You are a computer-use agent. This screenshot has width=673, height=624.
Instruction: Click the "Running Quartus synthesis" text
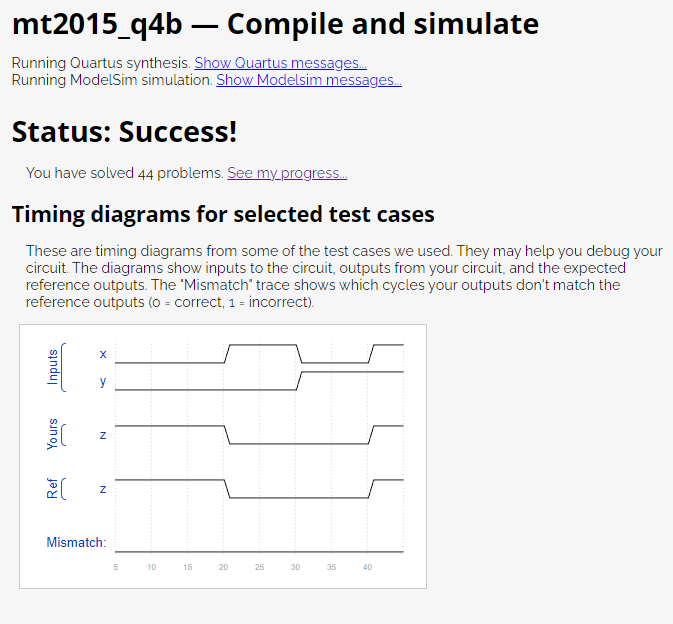click(x=100, y=63)
